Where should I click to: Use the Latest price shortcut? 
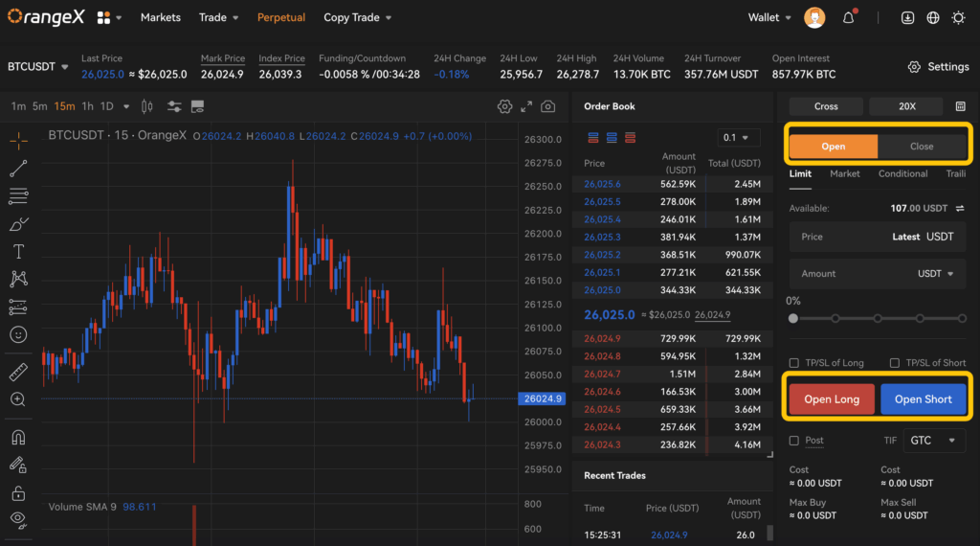[x=905, y=237]
